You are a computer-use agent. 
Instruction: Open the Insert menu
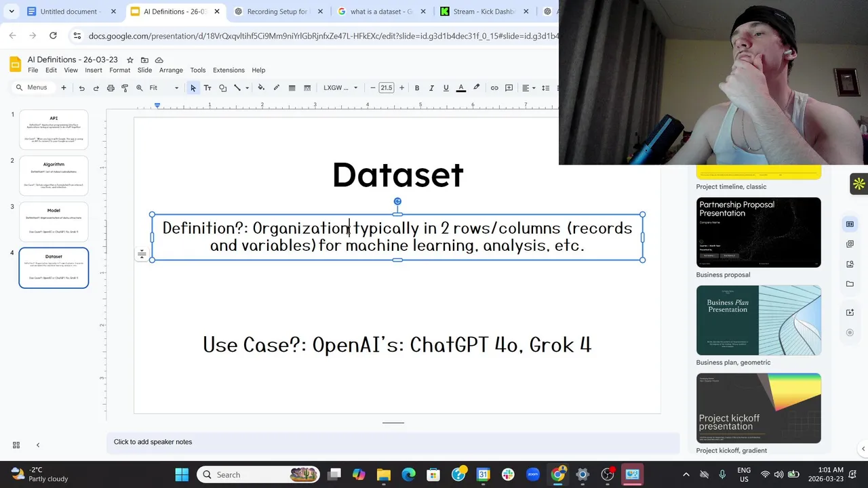(x=94, y=70)
